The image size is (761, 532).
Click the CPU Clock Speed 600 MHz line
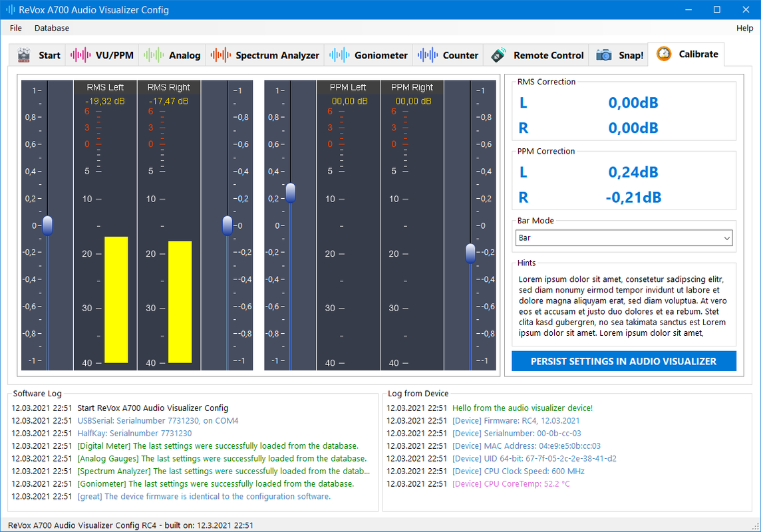(x=518, y=471)
